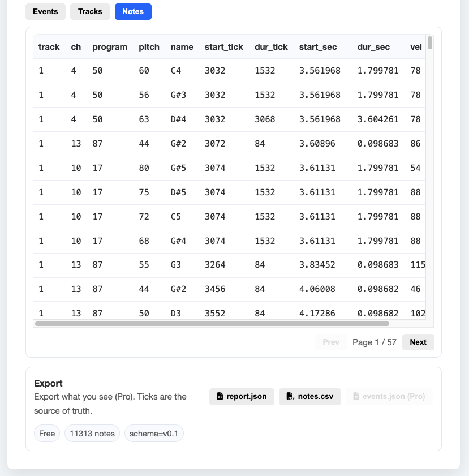Viewport: 469px width, 476px height.
Task: Click the events.json file icon
Action: tap(356, 397)
